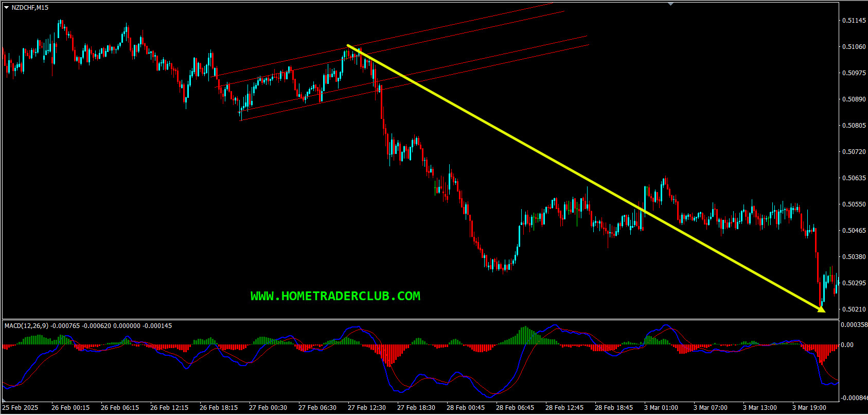Click the 3 Mar 19:00 time label

[809, 408]
